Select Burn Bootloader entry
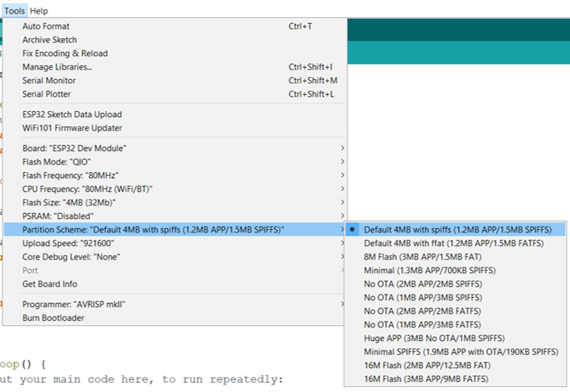This screenshot has width=570, height=392. pos(174,317)
